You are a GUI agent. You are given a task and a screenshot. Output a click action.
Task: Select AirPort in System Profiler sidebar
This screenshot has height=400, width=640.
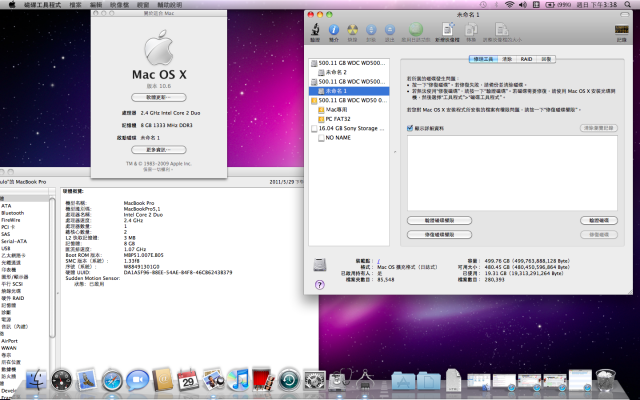(9, 340)
